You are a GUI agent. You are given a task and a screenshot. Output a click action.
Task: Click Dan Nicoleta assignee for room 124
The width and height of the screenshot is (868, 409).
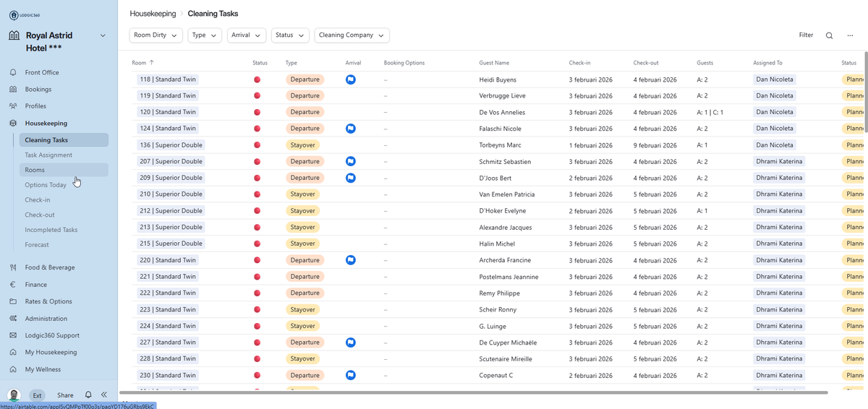(x=775, y=129)
